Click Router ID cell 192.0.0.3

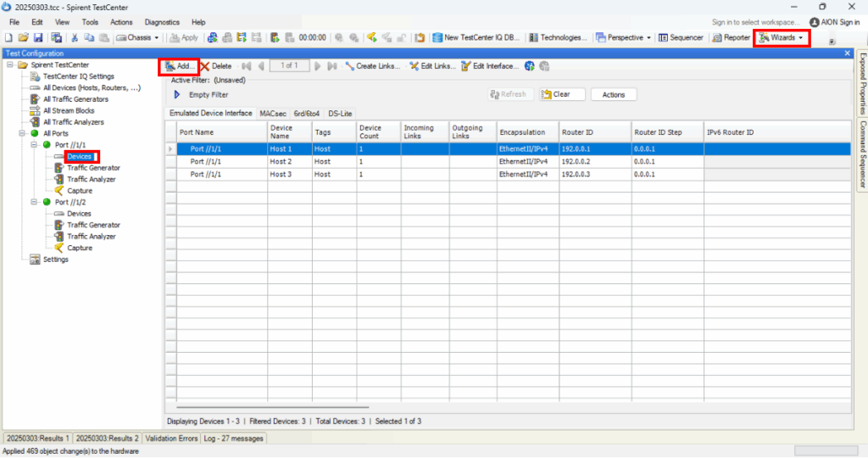pos(595,175)
